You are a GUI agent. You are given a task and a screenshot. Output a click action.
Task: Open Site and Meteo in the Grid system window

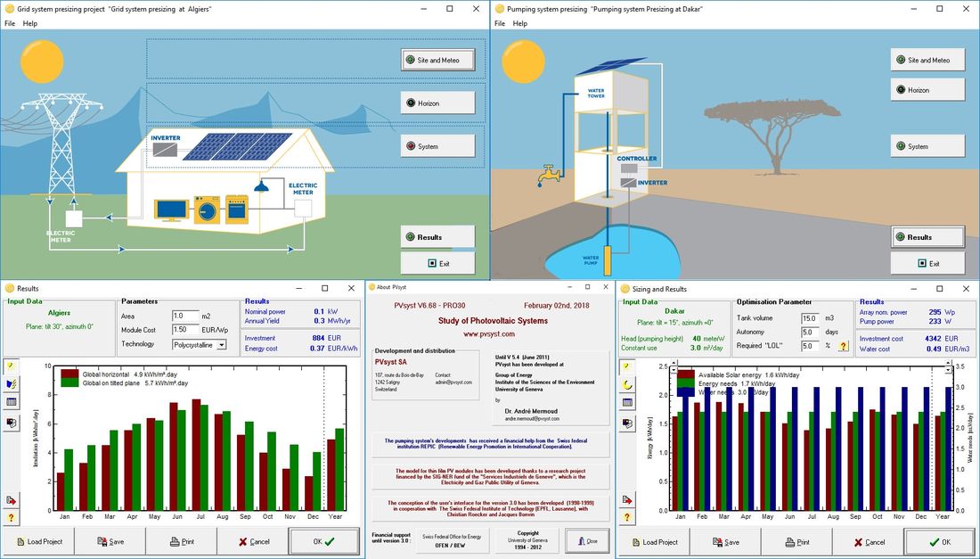coord(437,61)
